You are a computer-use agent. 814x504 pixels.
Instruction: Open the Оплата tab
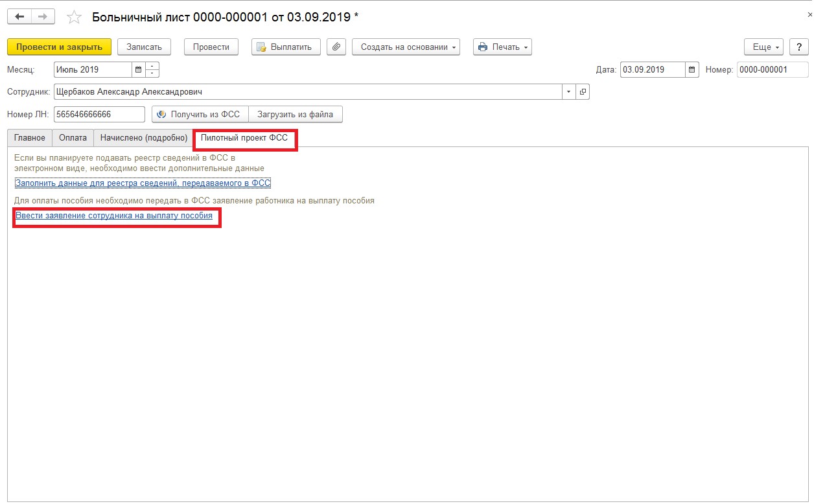(73, 138)
